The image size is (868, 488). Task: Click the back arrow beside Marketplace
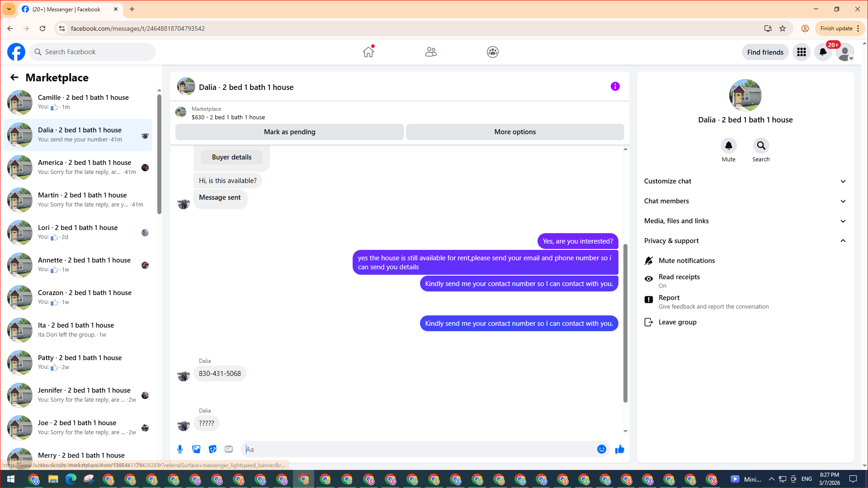pos(14,77)
